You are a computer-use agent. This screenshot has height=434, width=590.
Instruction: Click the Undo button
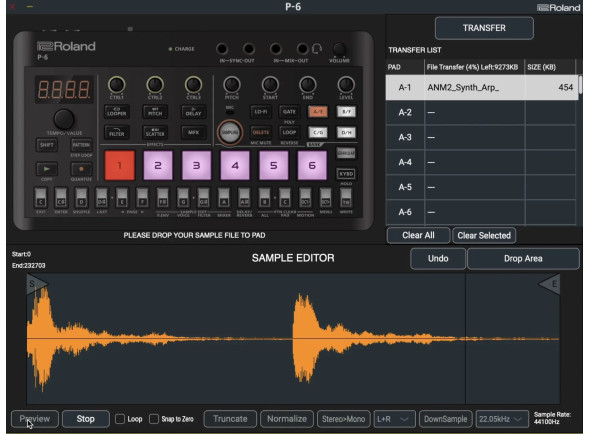[438, 259]
